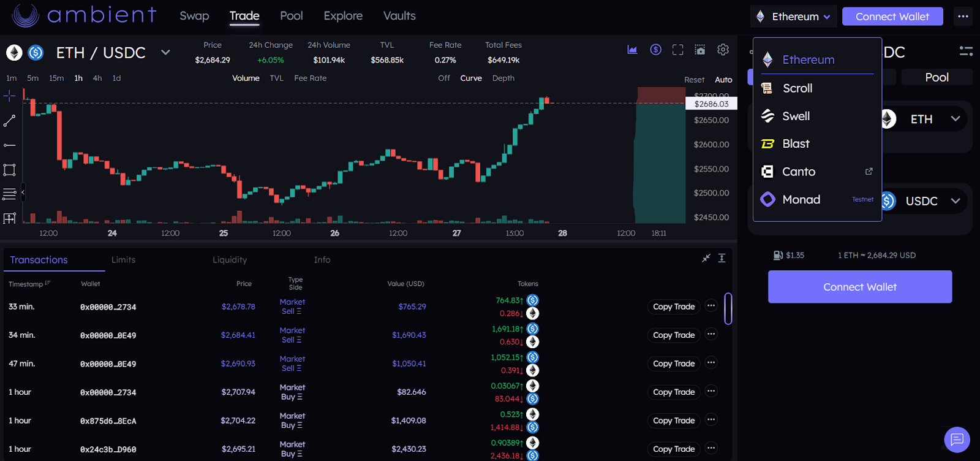Image resolution: width=980 pixels, height=461 pixels.
Task: Go to Explore page
Action: pos(343,16)
